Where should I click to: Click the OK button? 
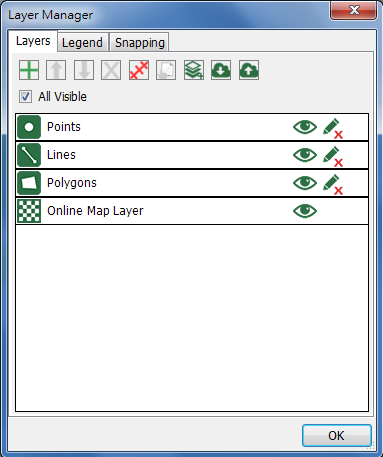pyautogui.click(x=337, y=435)
